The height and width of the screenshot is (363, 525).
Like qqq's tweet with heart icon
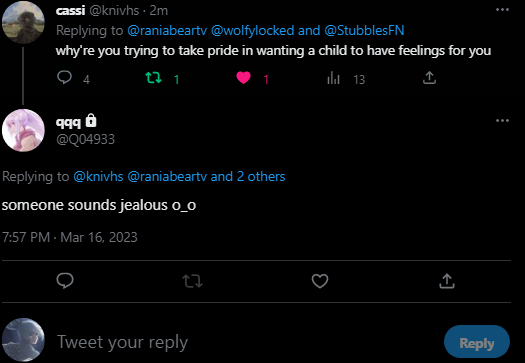(x=320, y=281)
